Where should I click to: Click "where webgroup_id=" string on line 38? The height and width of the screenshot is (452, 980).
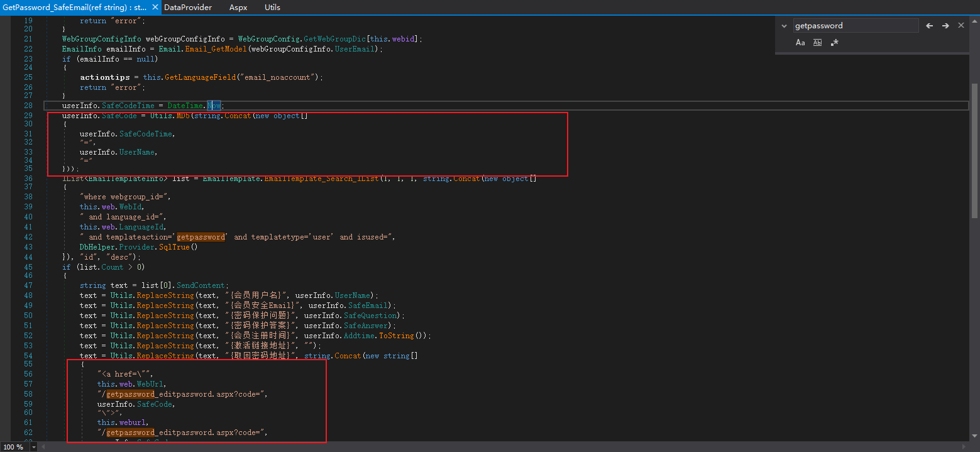pos(124,197)
